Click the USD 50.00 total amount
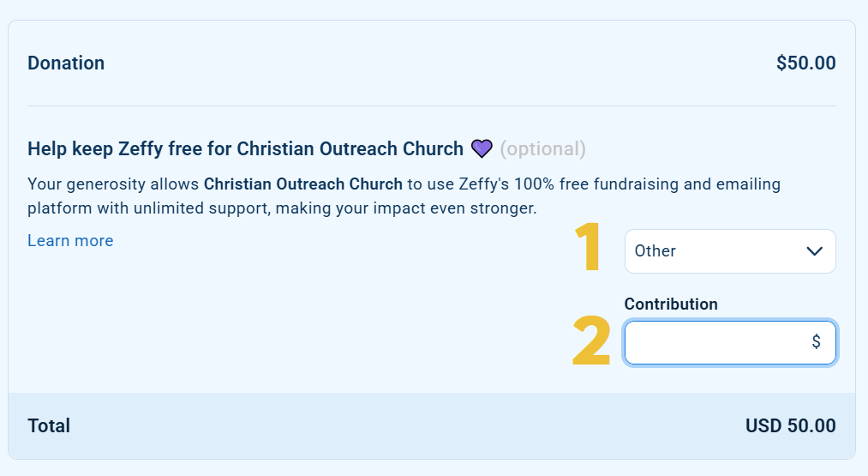 [790, 425]
